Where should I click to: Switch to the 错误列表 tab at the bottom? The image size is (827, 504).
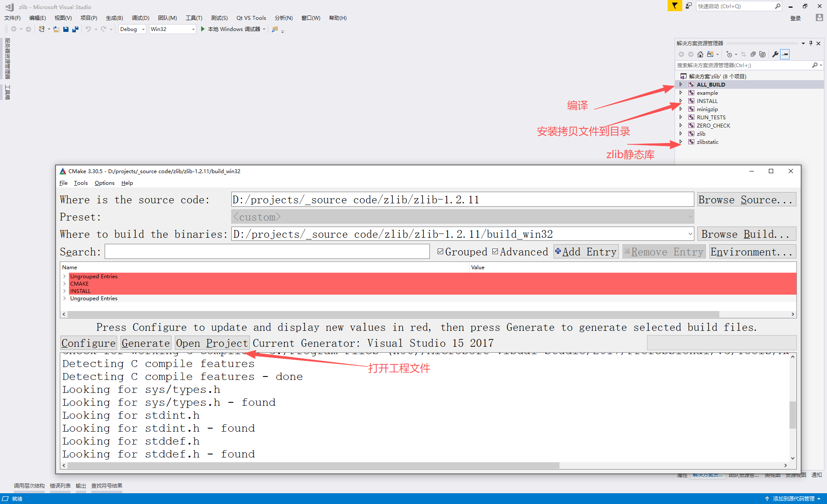(60, 485)
